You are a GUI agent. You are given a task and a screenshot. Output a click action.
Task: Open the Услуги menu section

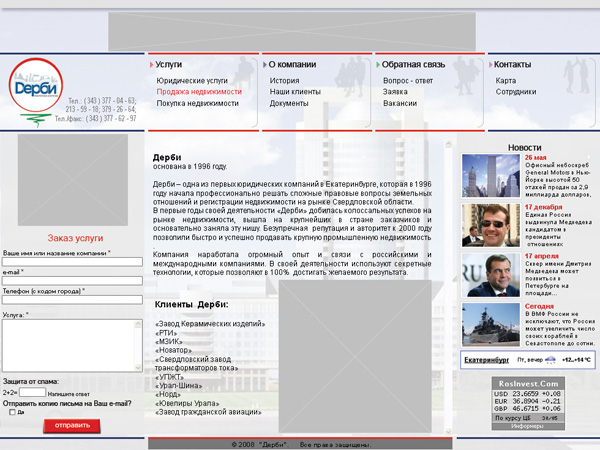click(x=169, y=65)
